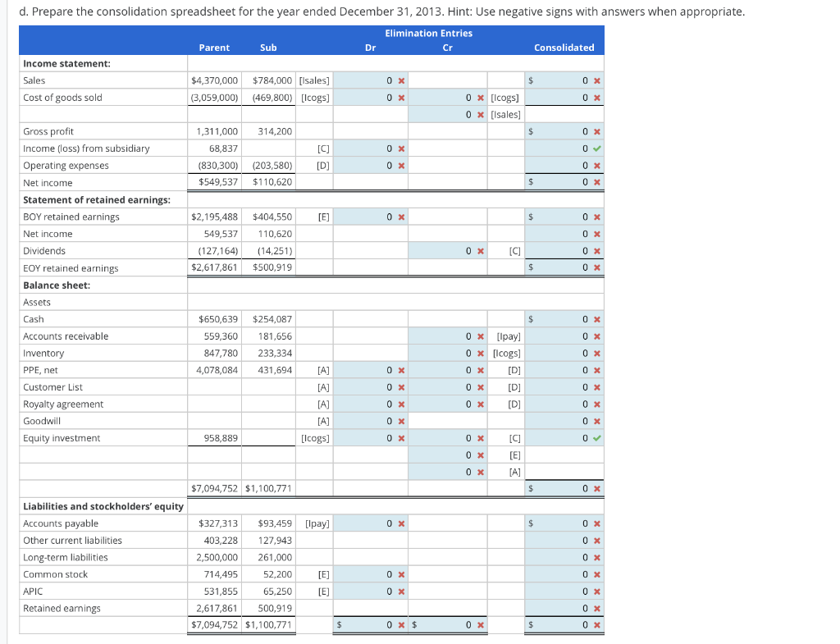Click red X beside Common stock debit entry
This screenshot has width=840, height=644.
tap(399, 573)
